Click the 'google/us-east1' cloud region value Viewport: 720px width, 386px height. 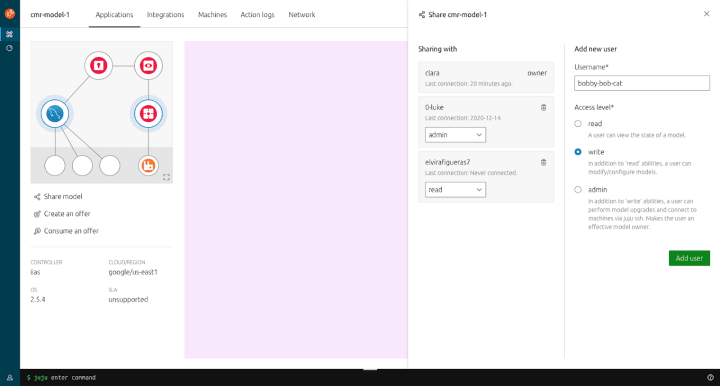click(x=133, y=272)
